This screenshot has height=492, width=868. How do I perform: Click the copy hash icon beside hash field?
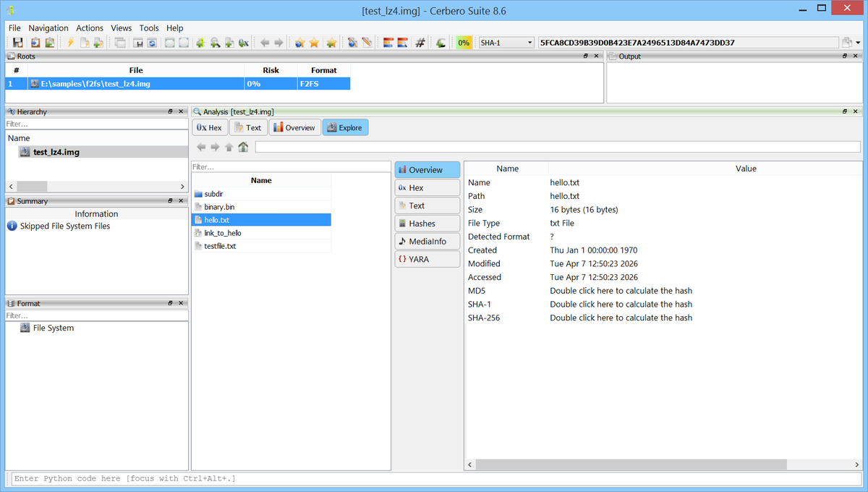(846, 43)
